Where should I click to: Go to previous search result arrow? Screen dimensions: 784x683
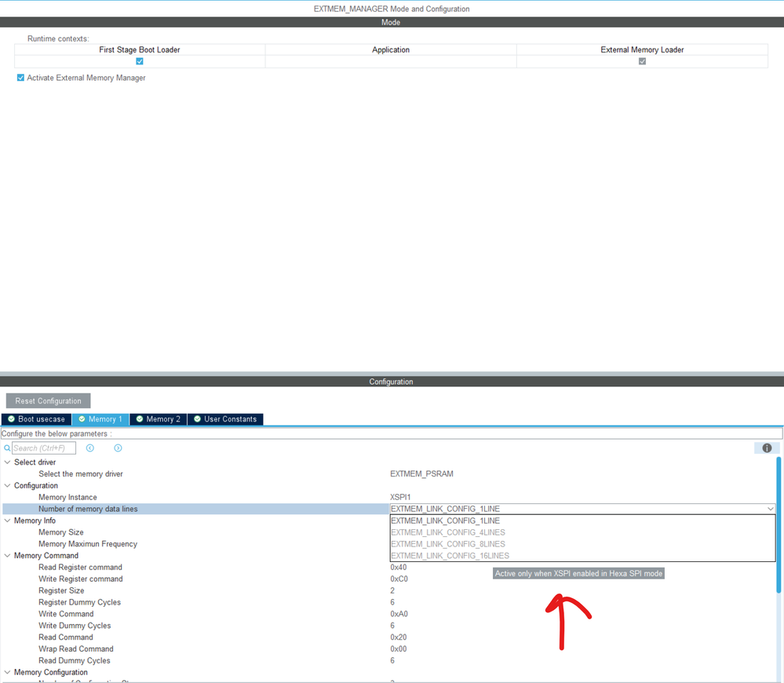(x=90, y=448)
